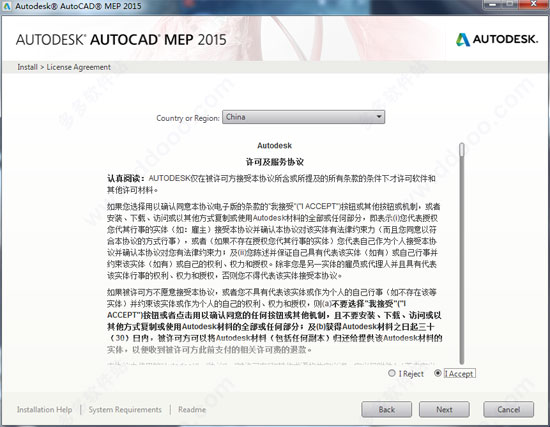
Task: Click the License Agreement breadcrumb text
Action: coord(79,67)
